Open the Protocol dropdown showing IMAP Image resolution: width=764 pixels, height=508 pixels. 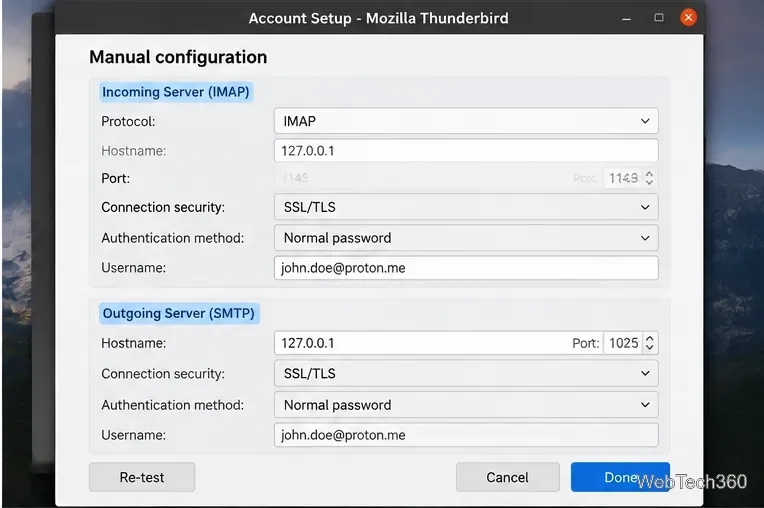pos(466,121)
